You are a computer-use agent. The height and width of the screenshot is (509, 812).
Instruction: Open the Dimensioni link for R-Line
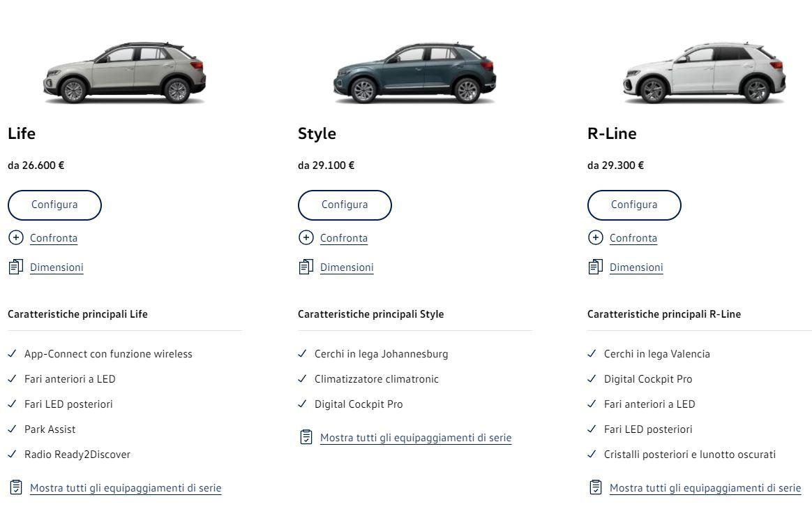[x=636, y=267]
